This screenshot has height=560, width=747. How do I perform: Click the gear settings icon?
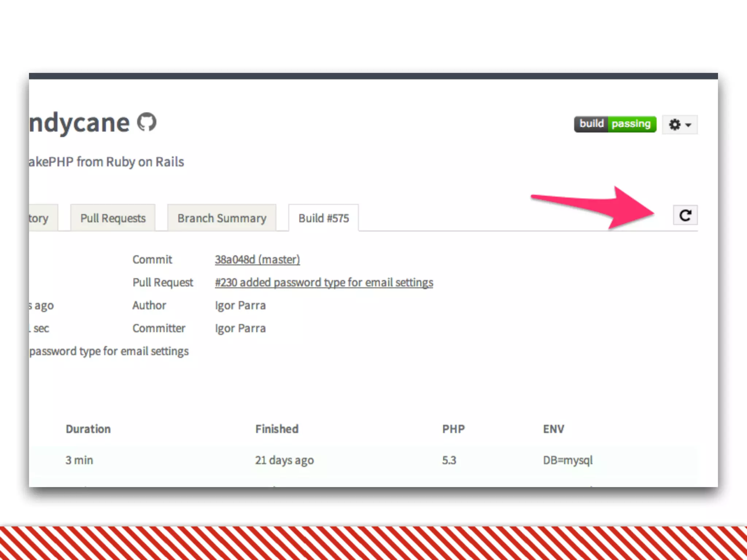point(674,125)
